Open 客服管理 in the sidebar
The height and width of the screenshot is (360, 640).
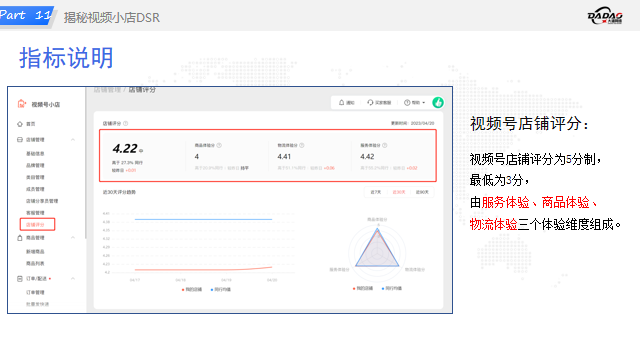(35, 213)
